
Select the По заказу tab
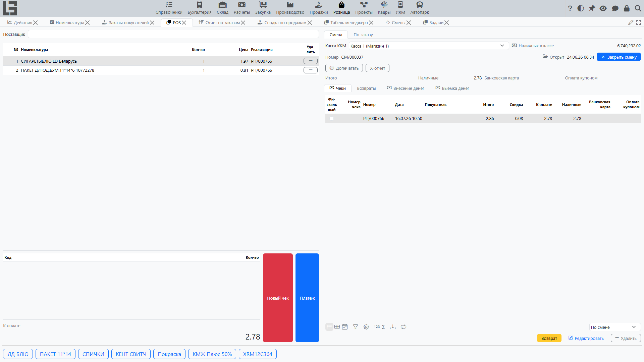click(x=363, y=35)
